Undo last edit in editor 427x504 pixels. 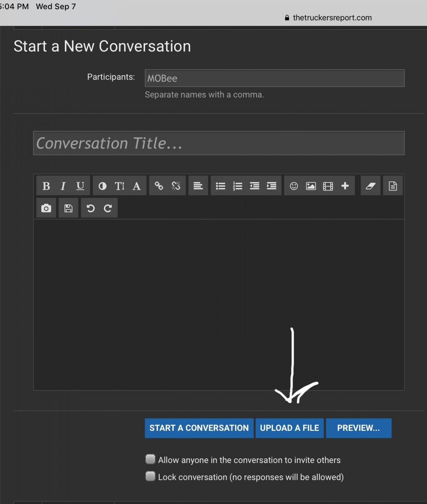[91, 208]
